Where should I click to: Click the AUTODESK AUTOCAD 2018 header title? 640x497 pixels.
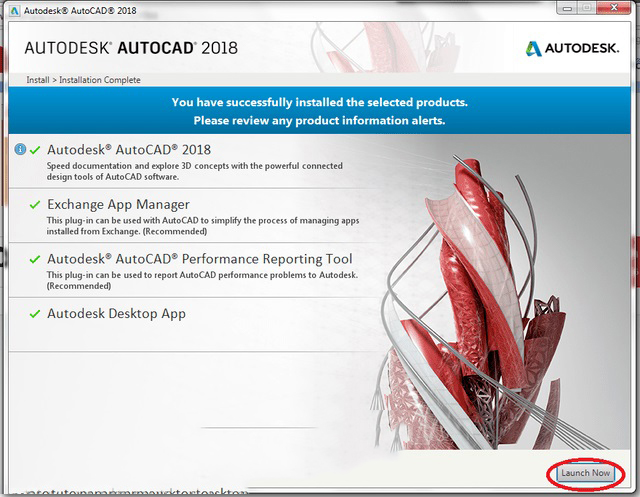tap(131, 48)
